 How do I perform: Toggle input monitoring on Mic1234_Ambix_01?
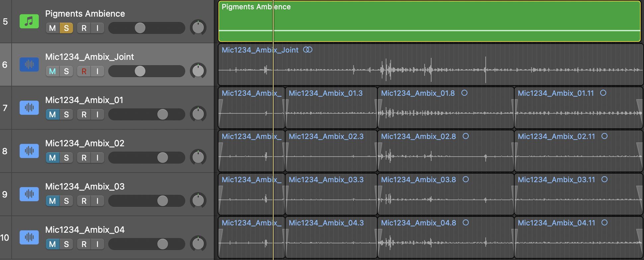coord(98,115)
